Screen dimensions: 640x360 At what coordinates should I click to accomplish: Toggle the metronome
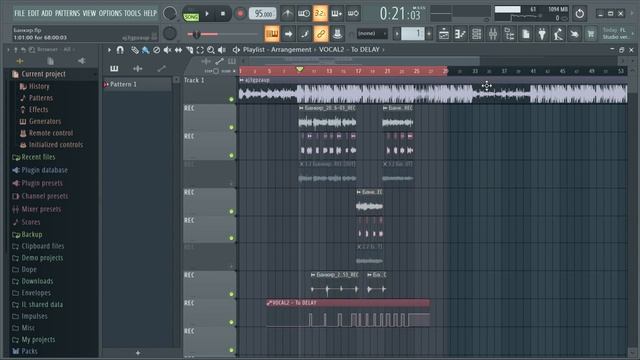point(288,13)
